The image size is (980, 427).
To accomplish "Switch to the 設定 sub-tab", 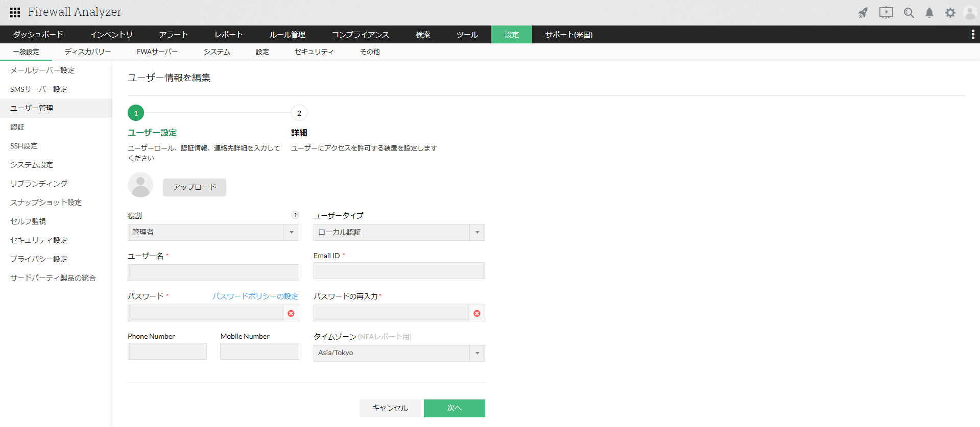I will coord(262,52).
